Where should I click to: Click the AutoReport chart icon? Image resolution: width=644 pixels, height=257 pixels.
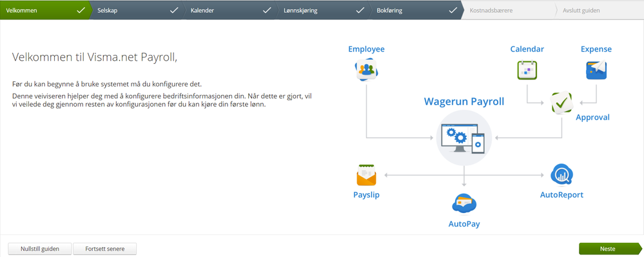coord(561,175)
